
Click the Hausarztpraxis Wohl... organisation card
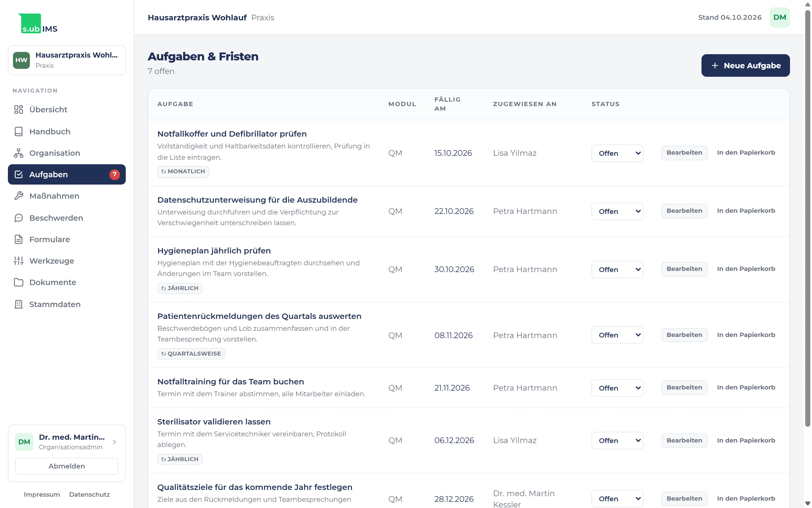click(x=67, y=60)
